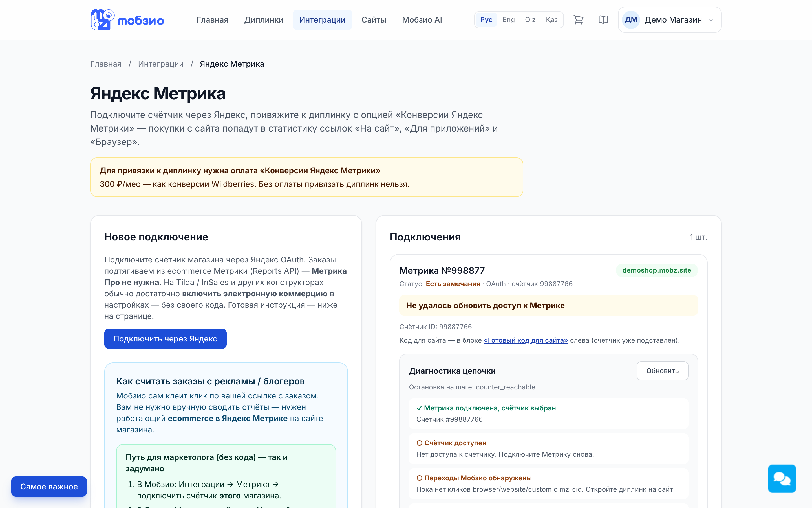Screen dimensions: 812x508
Task: Click the Есть замечания status text
Action: pos(453,284)
